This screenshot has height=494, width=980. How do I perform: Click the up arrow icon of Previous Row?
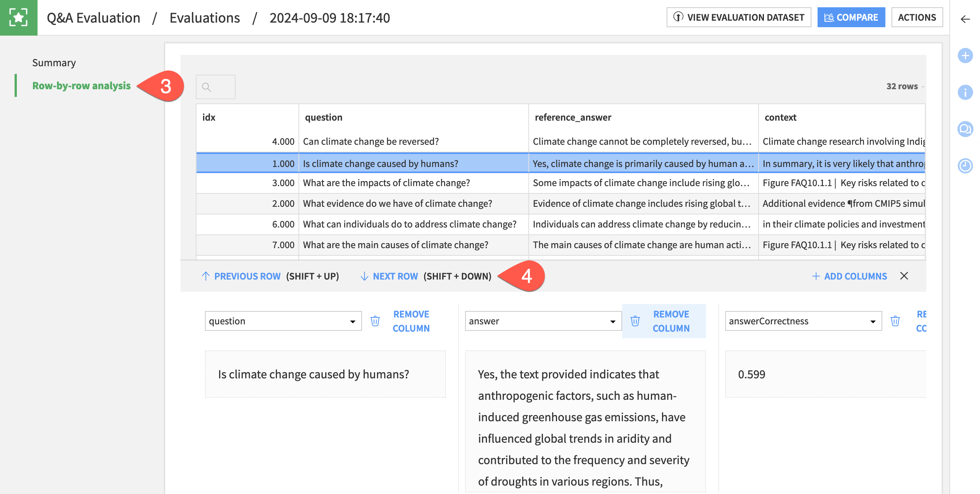(205, 276)
